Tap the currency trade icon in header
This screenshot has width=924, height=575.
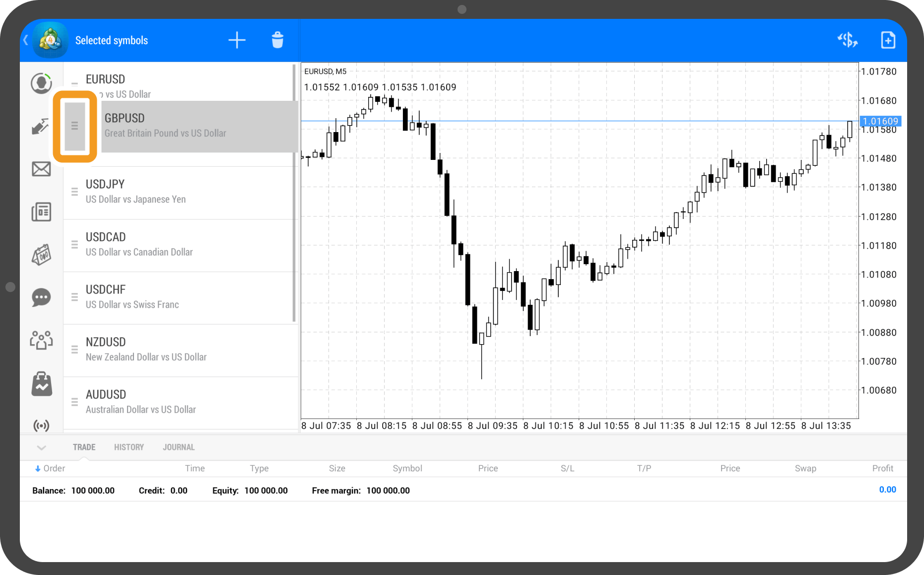coord(847,40)
